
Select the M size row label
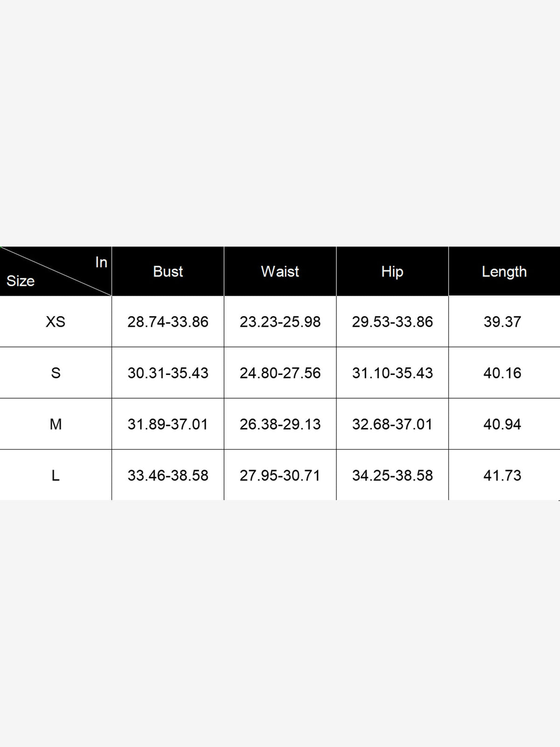[56, 424]
